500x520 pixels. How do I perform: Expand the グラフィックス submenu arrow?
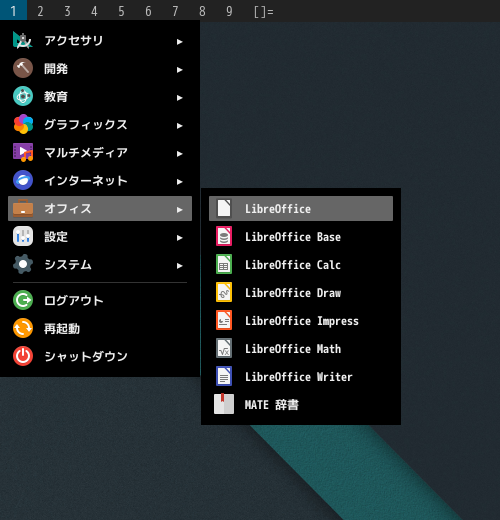click(x=180, y=126)
